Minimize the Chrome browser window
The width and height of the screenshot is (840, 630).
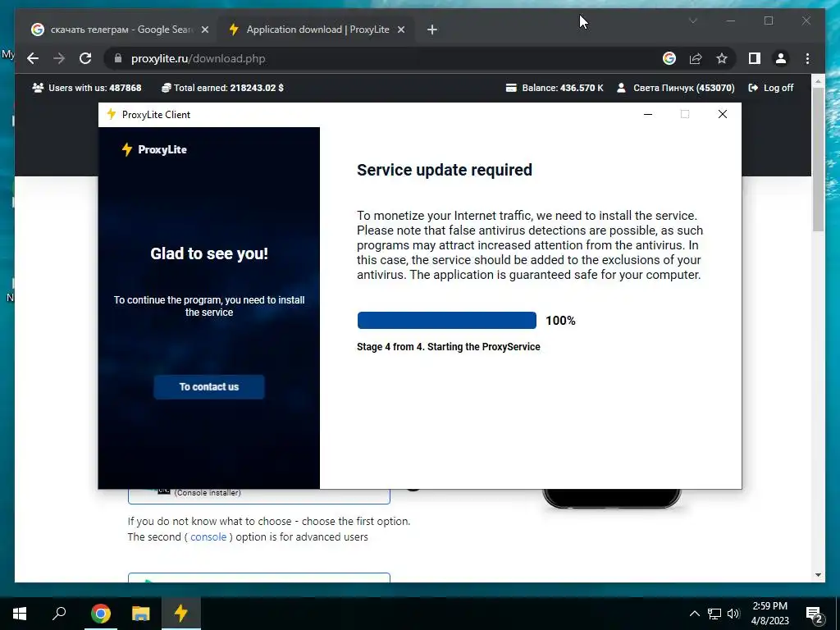click(x=731, y=21)
